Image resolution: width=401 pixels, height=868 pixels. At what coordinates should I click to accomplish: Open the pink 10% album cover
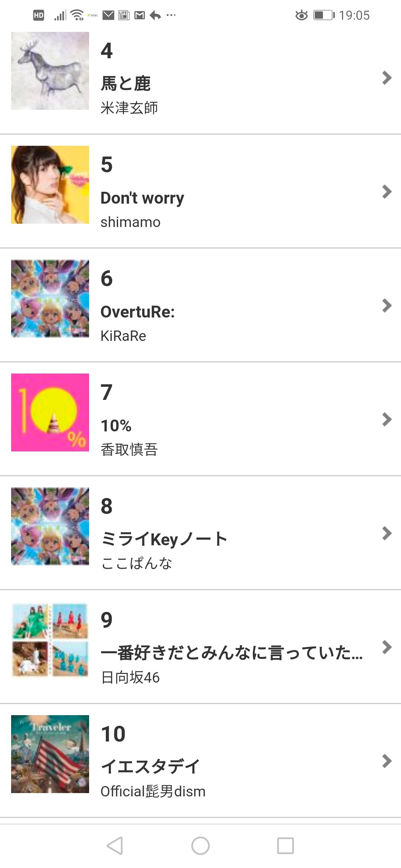click(50, 412)
